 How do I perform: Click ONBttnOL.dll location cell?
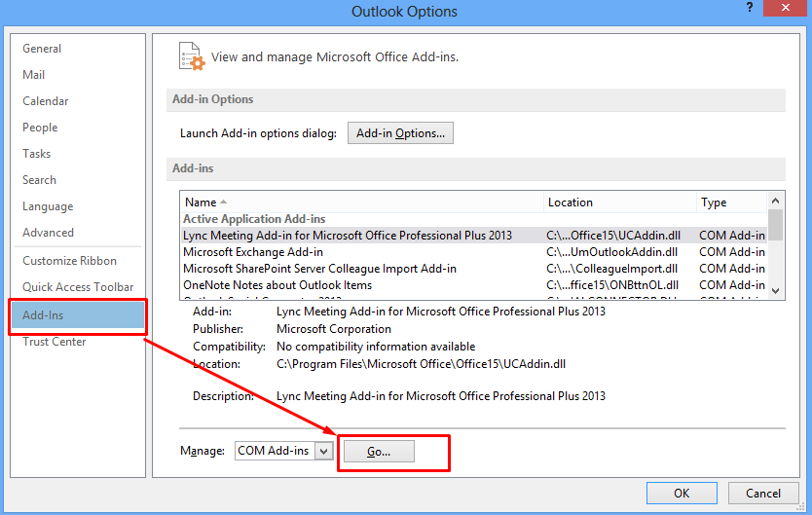[x=612, y=285]
